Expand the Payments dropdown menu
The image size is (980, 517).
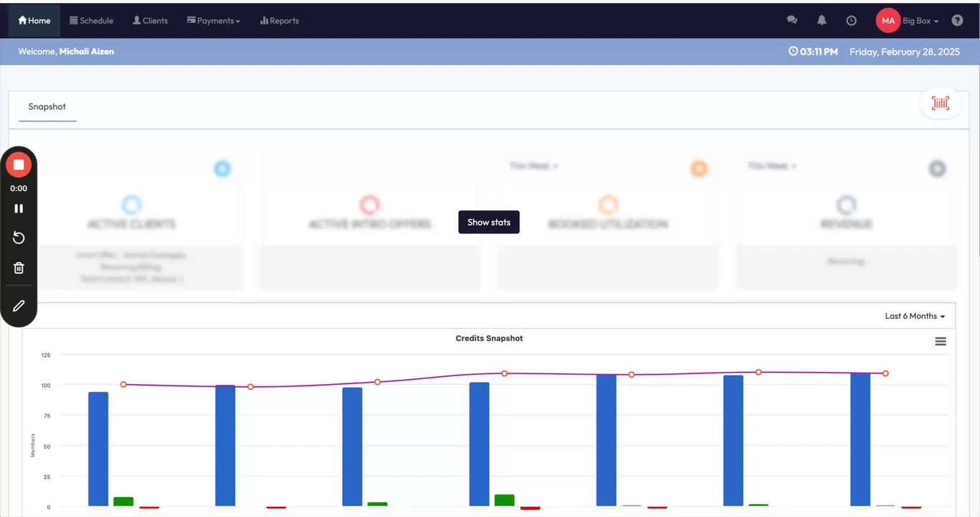[213, 21]
